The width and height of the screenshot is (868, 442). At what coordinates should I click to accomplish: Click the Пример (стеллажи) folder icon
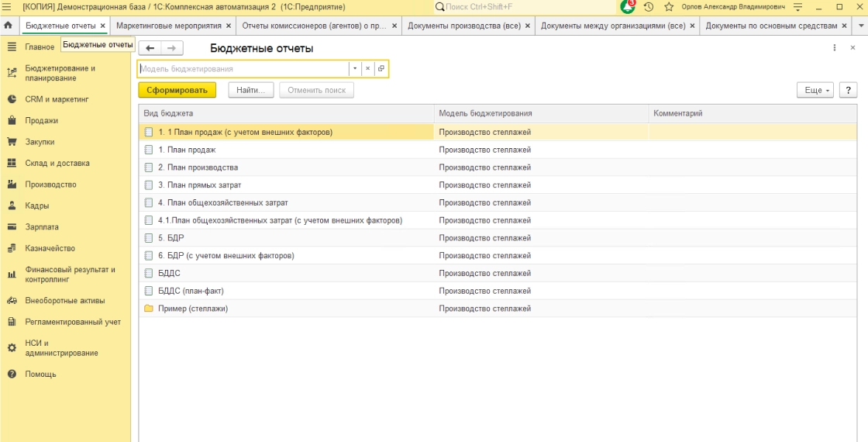pos(148,309)
